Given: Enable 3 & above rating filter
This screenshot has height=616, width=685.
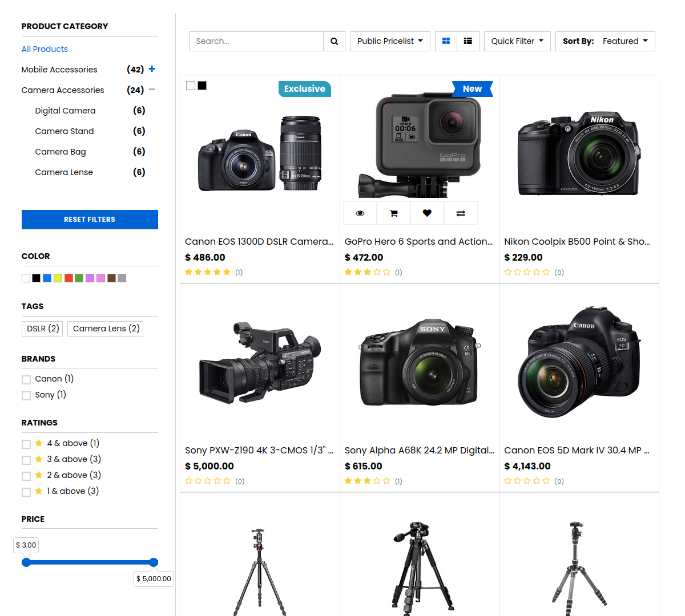Looking at the screenshot, I should click(26, 460).
